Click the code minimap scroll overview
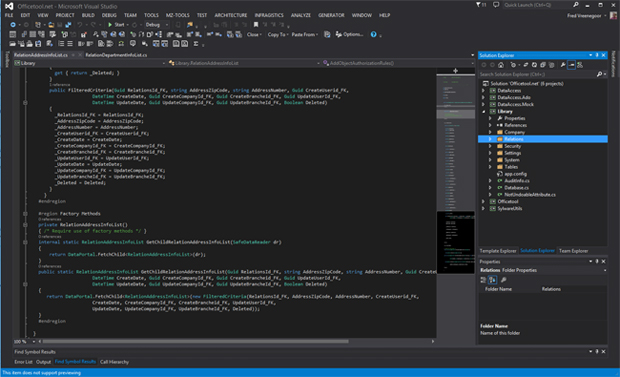This screenshot has width=620, height=377. click(456, 174)
